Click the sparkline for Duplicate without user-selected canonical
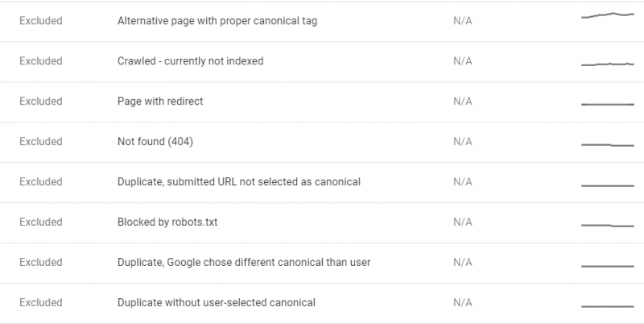Viewport: 644px width, 324px height. coord(608,306)
